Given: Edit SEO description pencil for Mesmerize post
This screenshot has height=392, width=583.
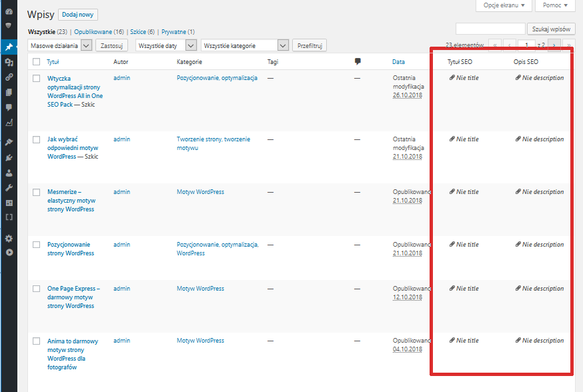Looking at the screenshot, I should [518, 192].
